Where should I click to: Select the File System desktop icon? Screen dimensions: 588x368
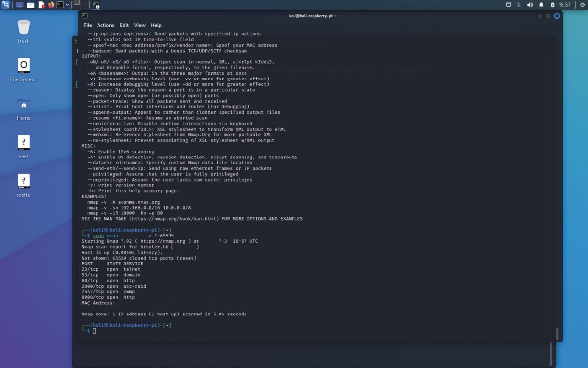(x=24, y=70)
